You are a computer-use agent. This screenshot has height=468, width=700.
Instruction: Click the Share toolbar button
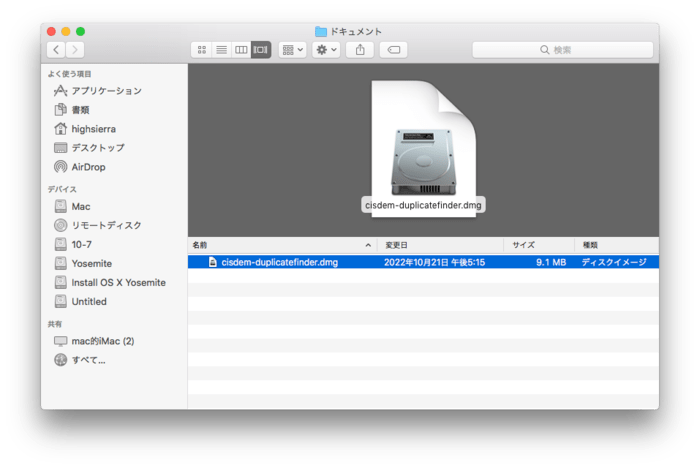360,50
